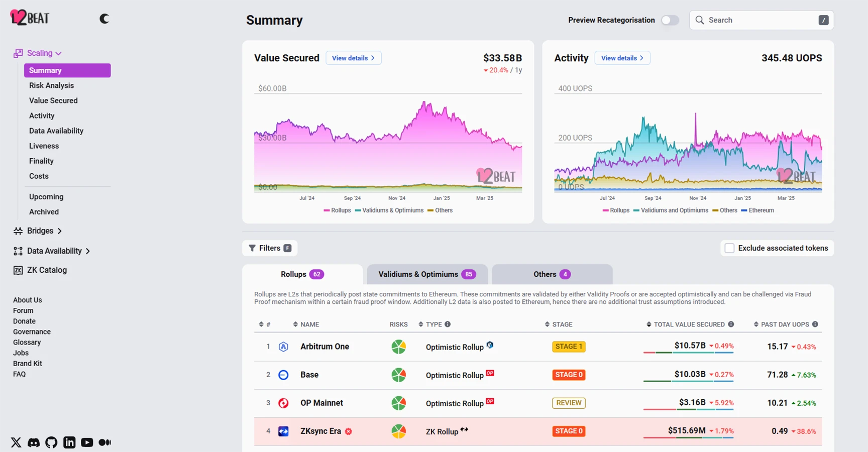Open the LinkedIn social icon
This screenshot has height=452, width=868.
click(69, 442)
